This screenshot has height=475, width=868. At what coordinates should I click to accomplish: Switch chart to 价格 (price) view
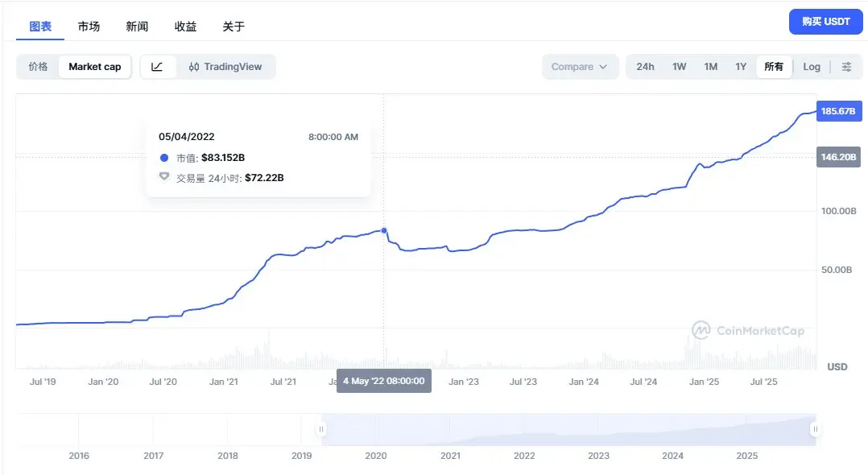(x=38, y=67)
